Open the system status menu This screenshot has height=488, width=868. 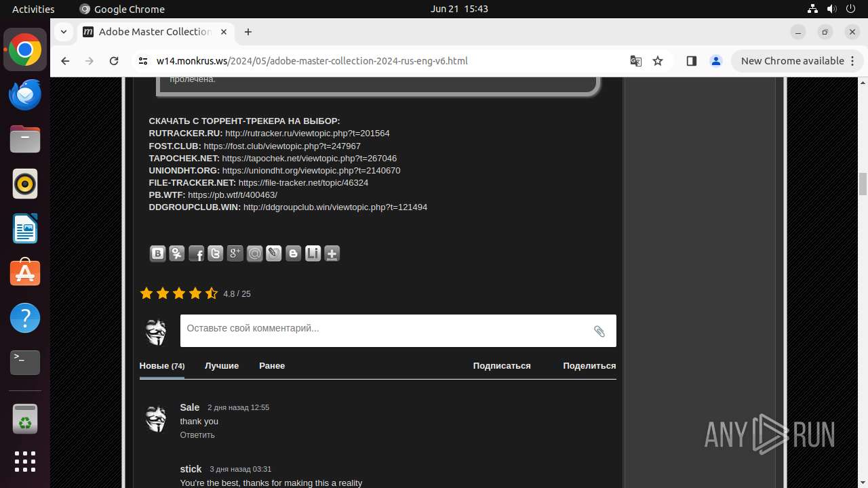point(833,9)
